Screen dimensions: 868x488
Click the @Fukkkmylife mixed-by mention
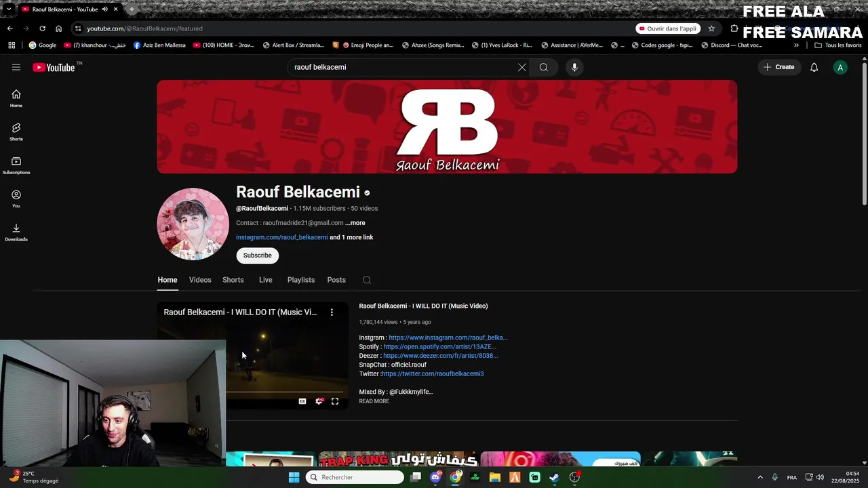pos(411,392)
